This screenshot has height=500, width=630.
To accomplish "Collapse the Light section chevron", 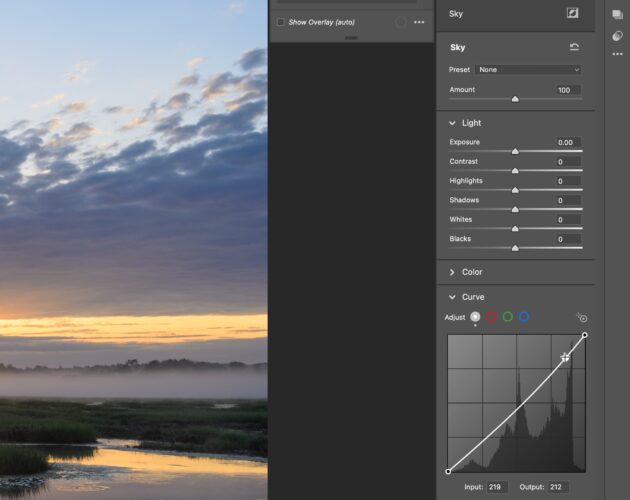I will pyautogui.click(x=452, y=123).
